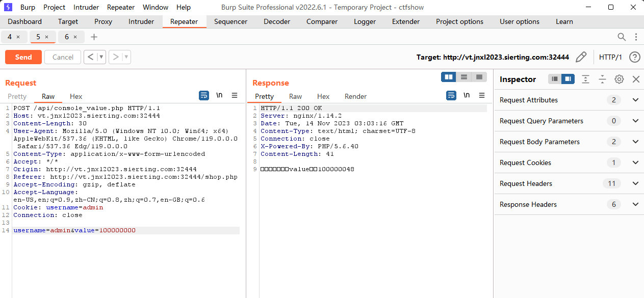This screenshot has width=644, height=298.
Task: Click the Burp Suite lightning logo icon
Action: [x=8, y=7]
